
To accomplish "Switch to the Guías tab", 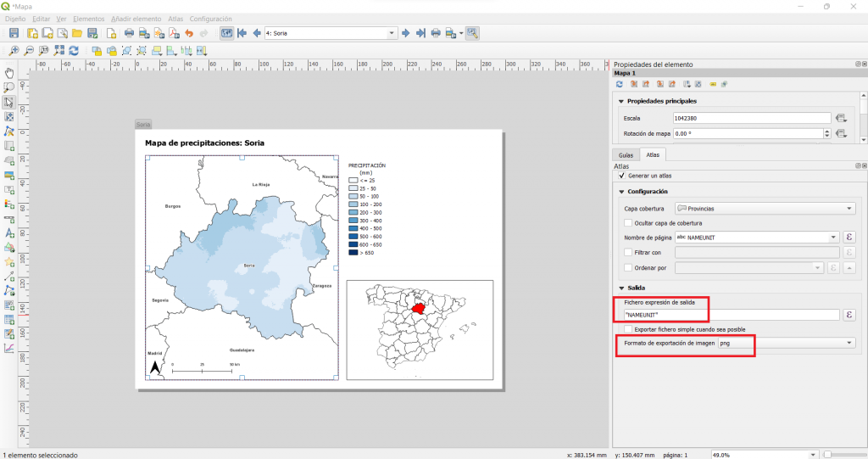I will pyautogui.click(x=626, y=155).
